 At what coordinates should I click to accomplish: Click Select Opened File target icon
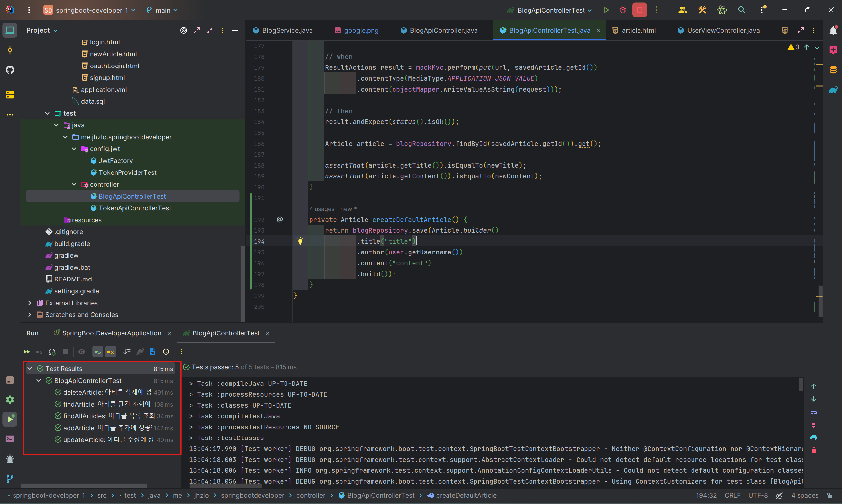(183, 30)
